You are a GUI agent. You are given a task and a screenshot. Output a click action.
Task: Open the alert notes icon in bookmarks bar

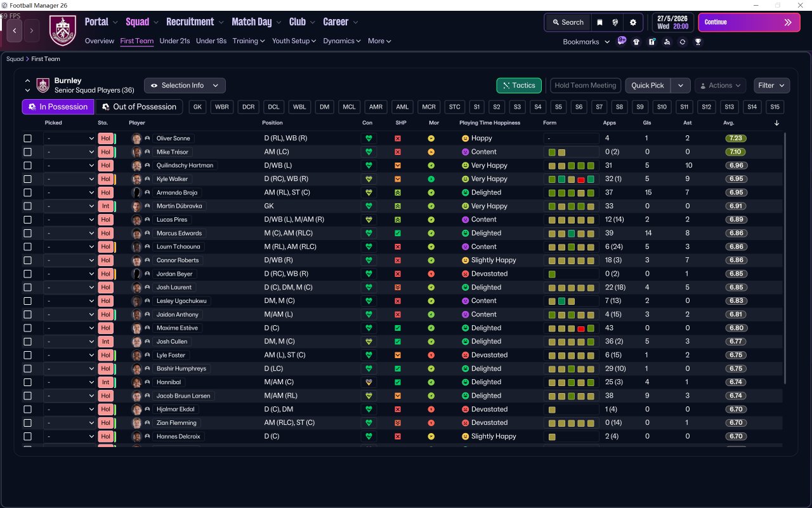point(652,42)
